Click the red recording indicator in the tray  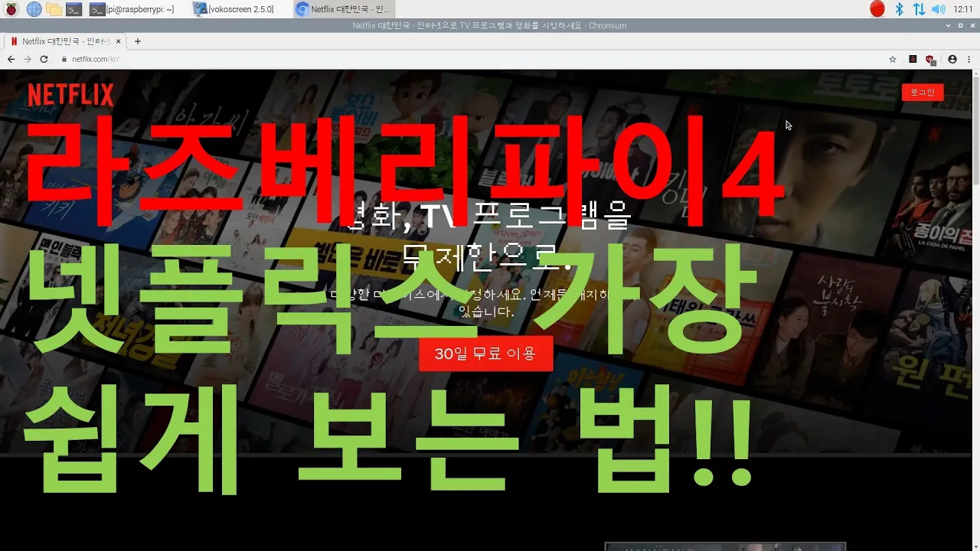pyautogui.click(x=877, y=9)
